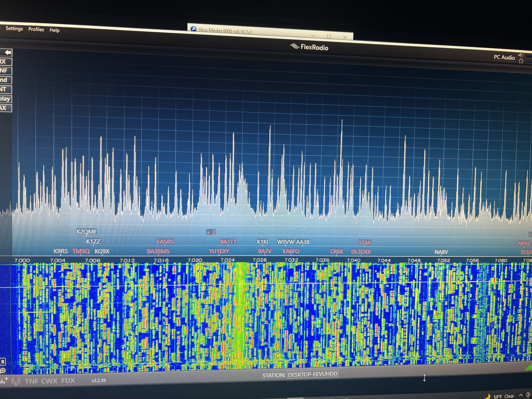This screenshot has height=399, width=532.
Task: Select the DL3DXX spot label
Action: pos(361,252)
